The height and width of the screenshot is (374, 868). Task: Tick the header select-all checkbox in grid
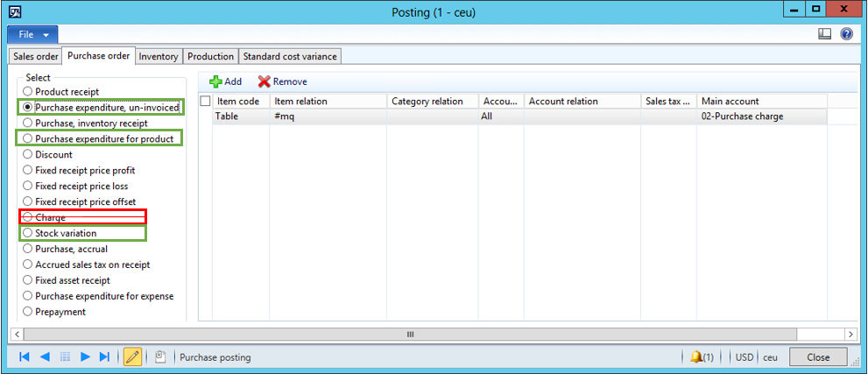[205, 102]
